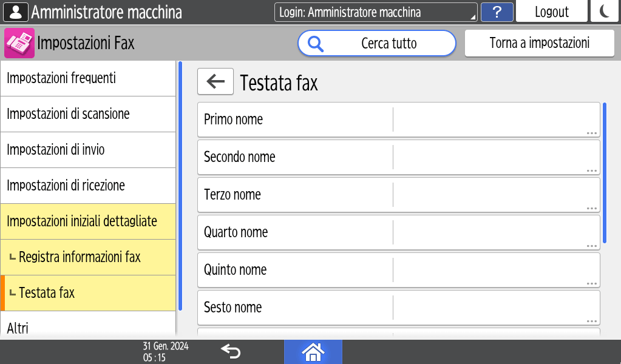Select Impostazioni di scansione in sidebar

tap(88, 114)
